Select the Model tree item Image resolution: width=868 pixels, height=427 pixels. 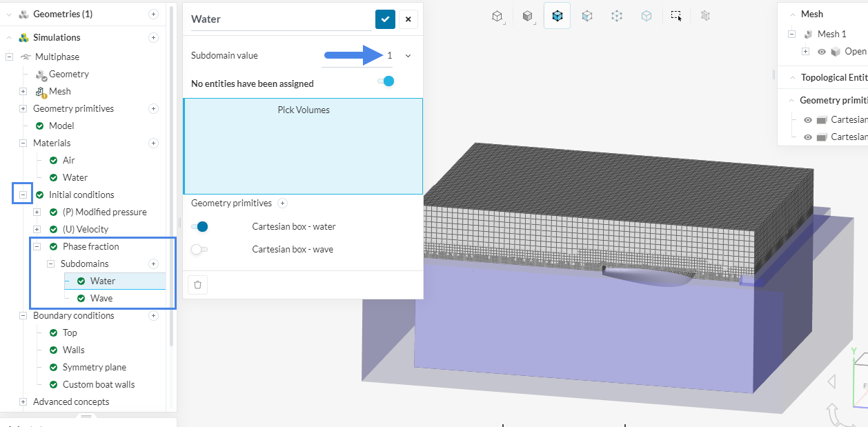point(61,126)
